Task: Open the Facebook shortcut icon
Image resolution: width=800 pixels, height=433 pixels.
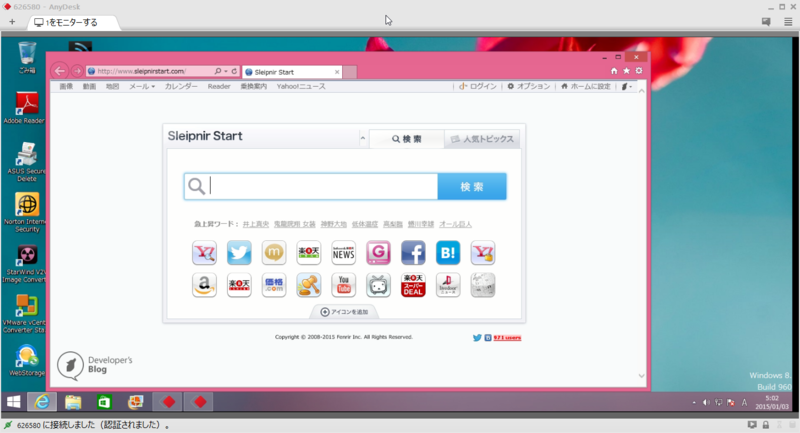Action: pyautogui.click(x=413, y=252)
